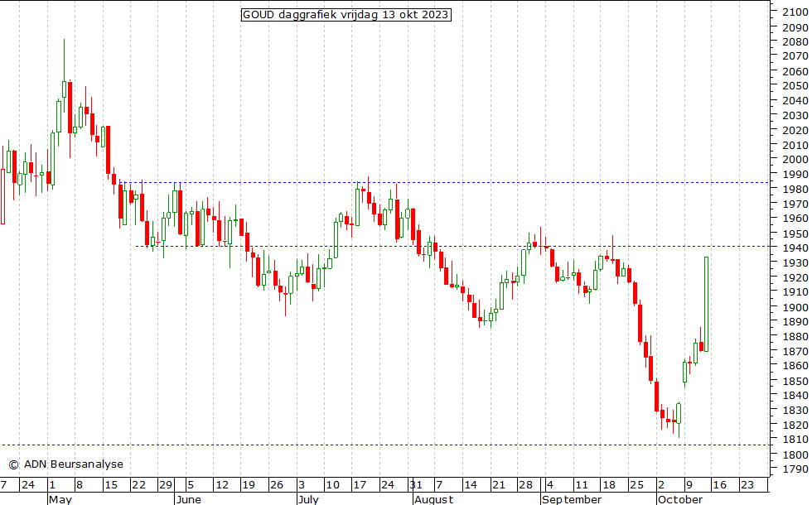Click date label 29 on the axis
The height and width of the screenshot is (505, 812).
coord(165,485)
